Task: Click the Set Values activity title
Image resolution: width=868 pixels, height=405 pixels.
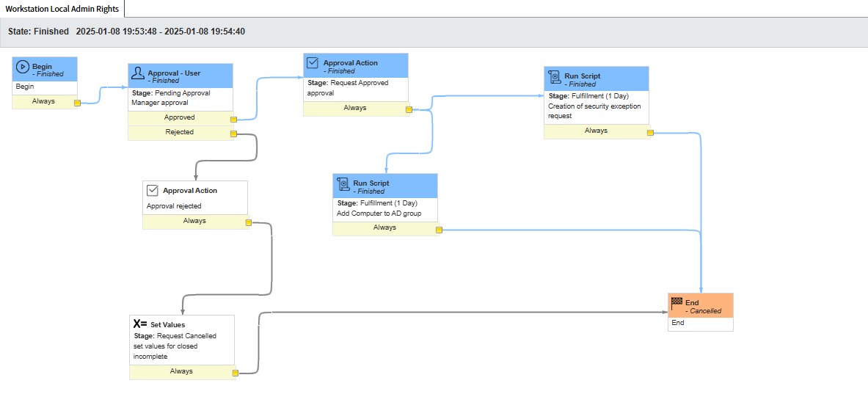Action: click(x=168, y=325)
